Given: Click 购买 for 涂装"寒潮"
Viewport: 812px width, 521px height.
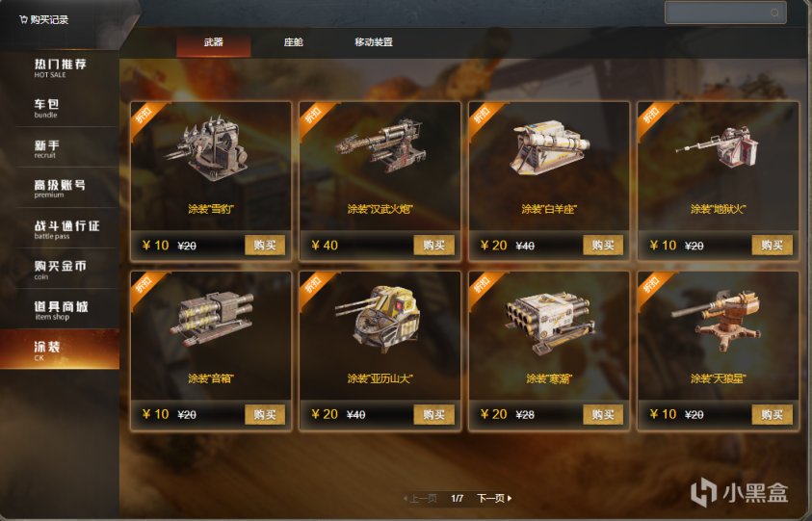Looking at the screenshot, I should pyautogui.click(x=603, y=414).
